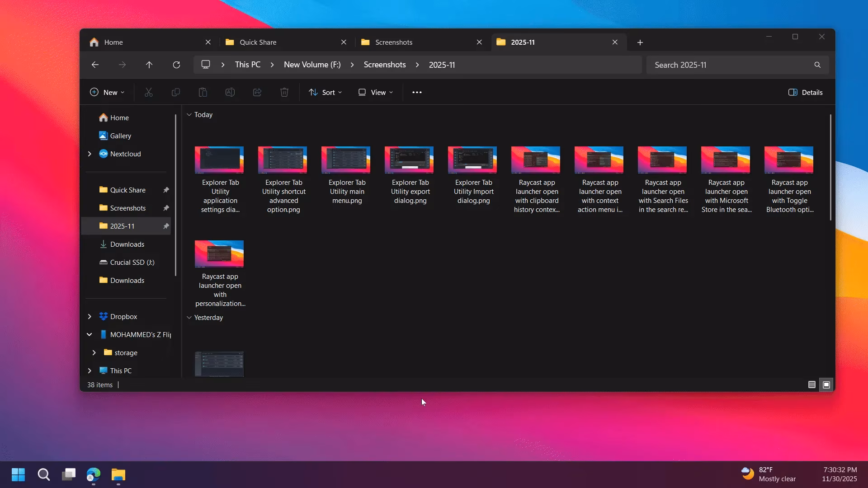Open the Sort dropdown
The height and width of the screenshot is (488, 868).
(325, 92)
